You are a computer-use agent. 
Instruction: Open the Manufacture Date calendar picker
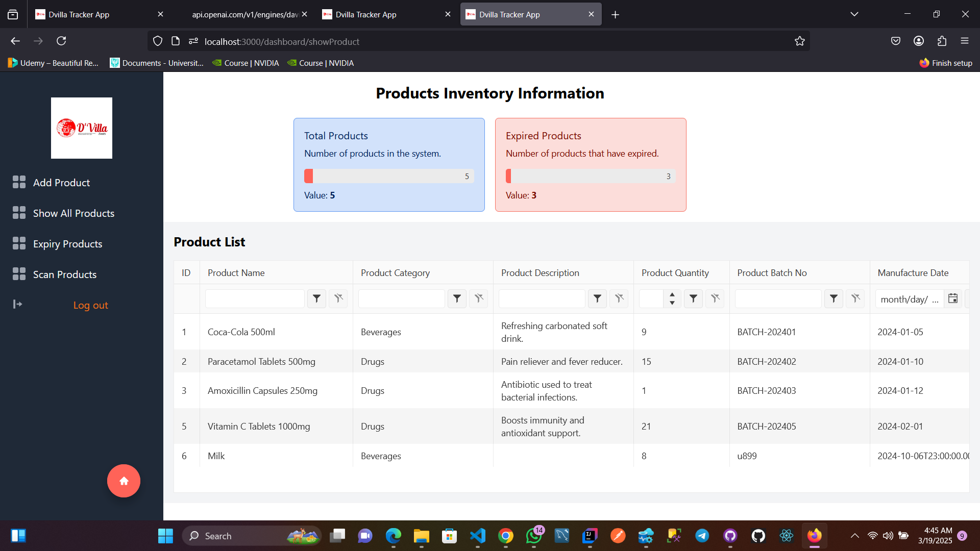tap(952, 298)
